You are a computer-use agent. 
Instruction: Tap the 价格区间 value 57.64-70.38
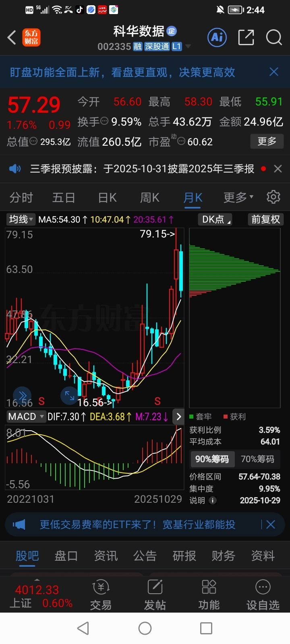point(259,477)
